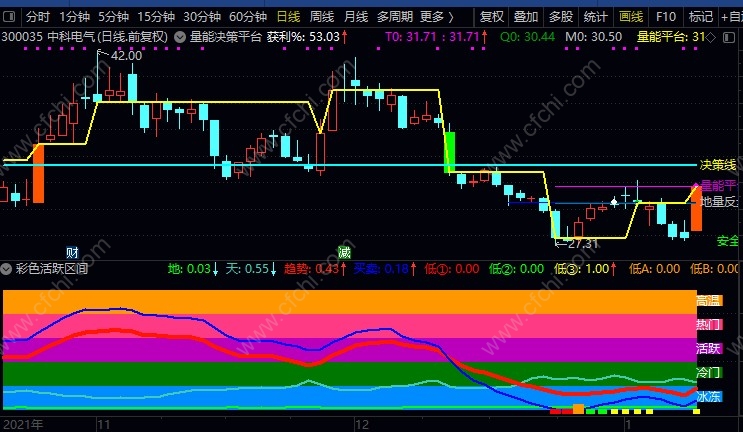The width and height of the screenshot is (743, 432).
Task: Click the 2021年 timeline label
Action: 22,424
